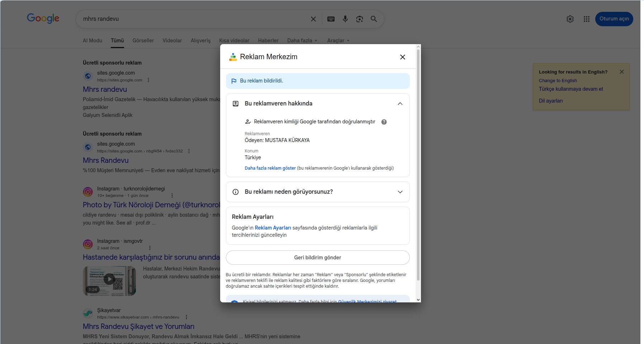Click the globe favicon of the nbgf454 ad

pos(88,147)
